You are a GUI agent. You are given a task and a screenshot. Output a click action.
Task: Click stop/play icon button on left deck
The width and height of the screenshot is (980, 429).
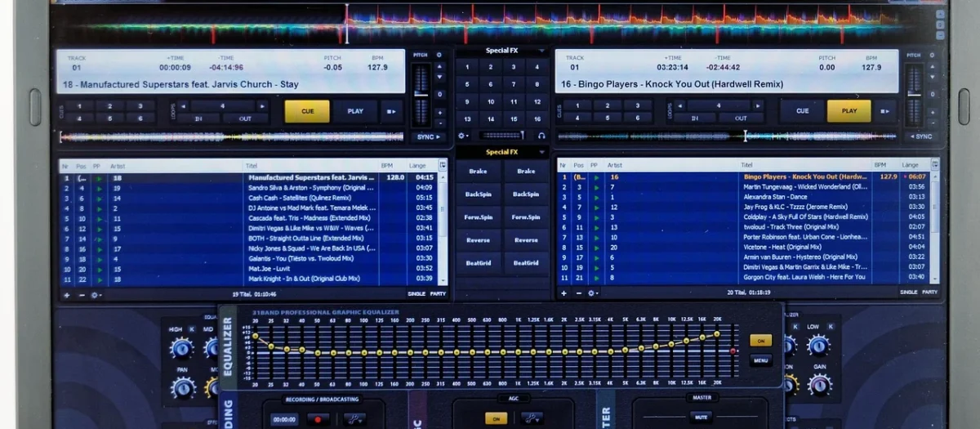(x=390, y=111)
